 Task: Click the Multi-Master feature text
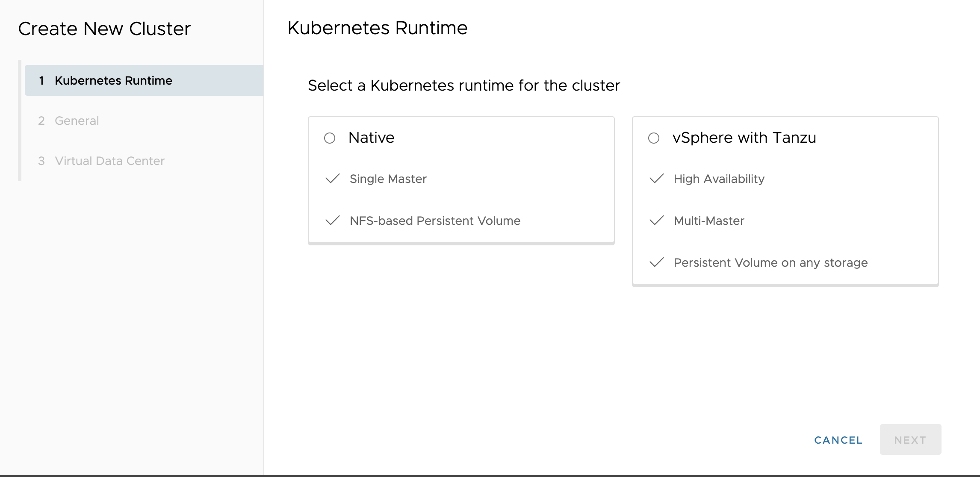pos(709,221)
